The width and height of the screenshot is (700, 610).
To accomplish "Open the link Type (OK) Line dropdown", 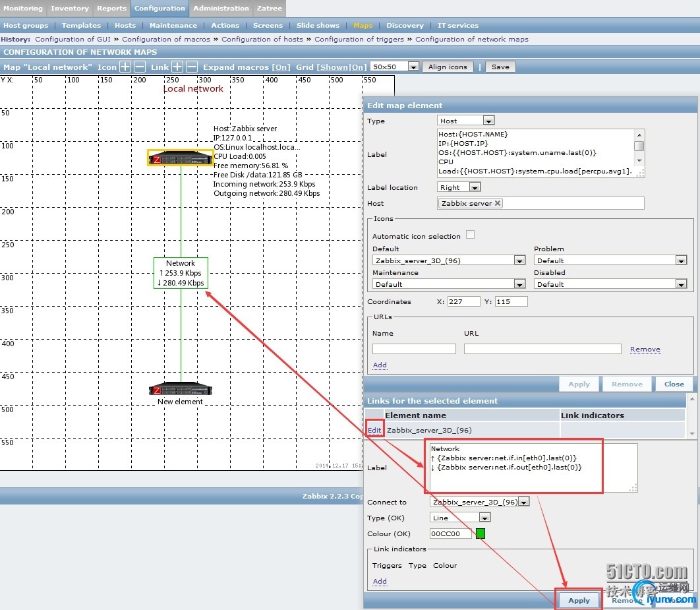I will tap(460, 518).
